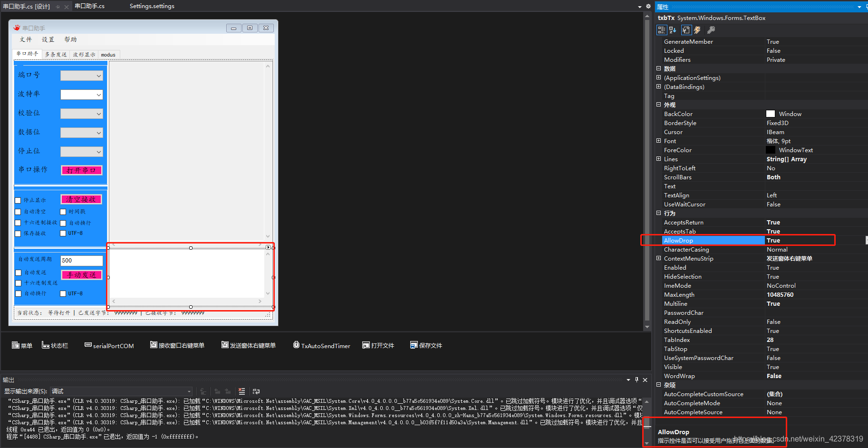The width and height of the screenshot is (868, 448).
Task: Open the 波特率 combo box
Action: (81, 95)
